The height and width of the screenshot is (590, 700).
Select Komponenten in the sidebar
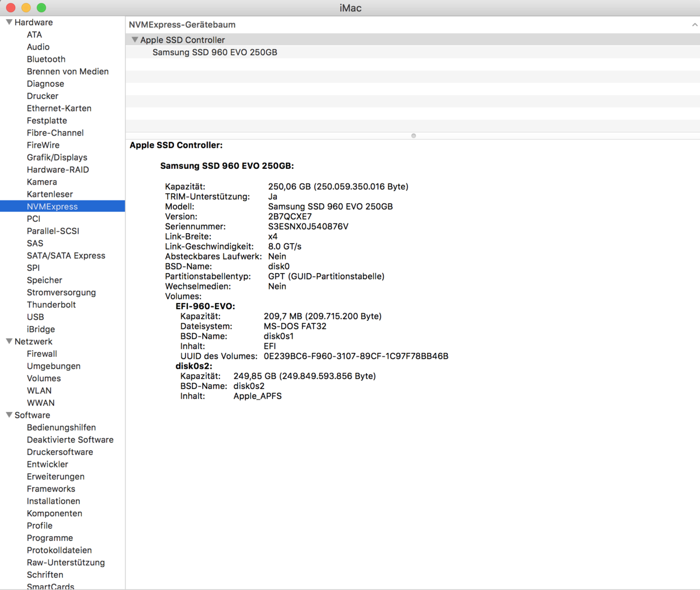tap(55, 514)
